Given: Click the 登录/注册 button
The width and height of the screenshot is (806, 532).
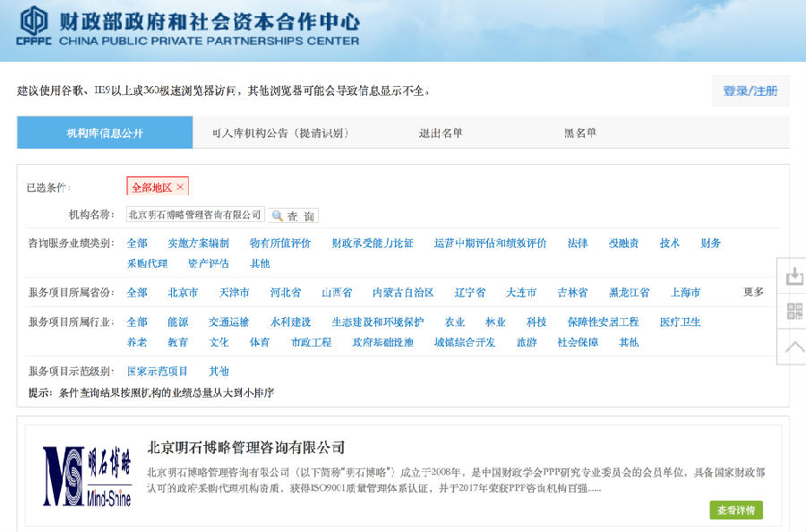Looking at the screenshot, I should pyautogui.click(x=750, y=91).
